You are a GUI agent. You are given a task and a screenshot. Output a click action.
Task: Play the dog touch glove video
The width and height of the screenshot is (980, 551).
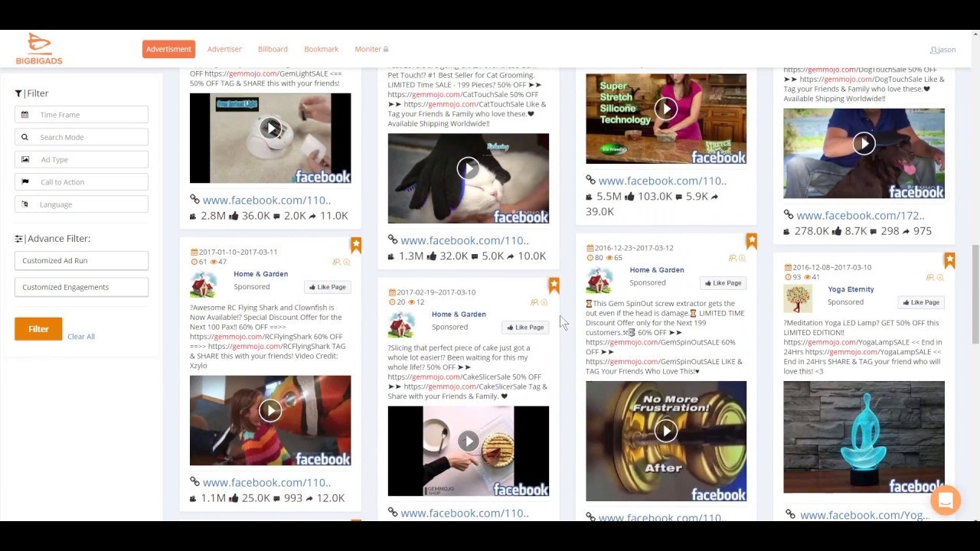tap(864, 143)
